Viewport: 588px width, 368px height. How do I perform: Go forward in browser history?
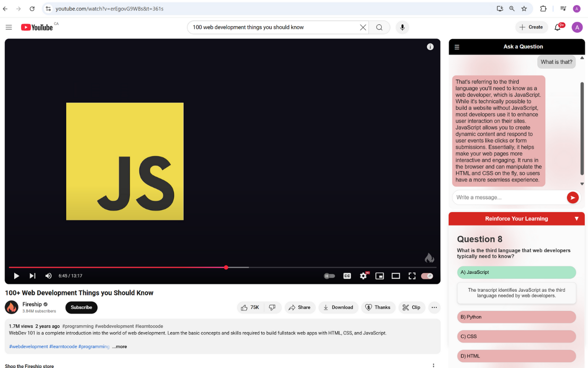pyautogui.click(x=18, y=9)
